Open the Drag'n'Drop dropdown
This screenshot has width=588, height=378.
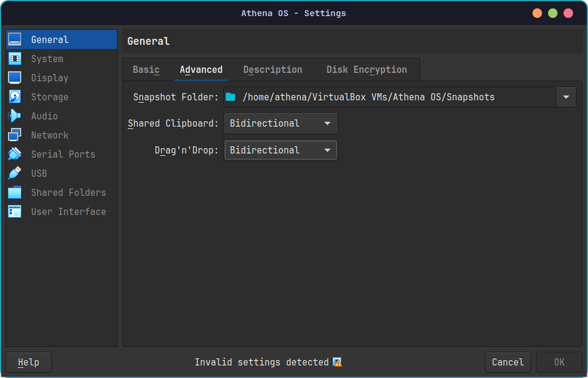point(281,150)
